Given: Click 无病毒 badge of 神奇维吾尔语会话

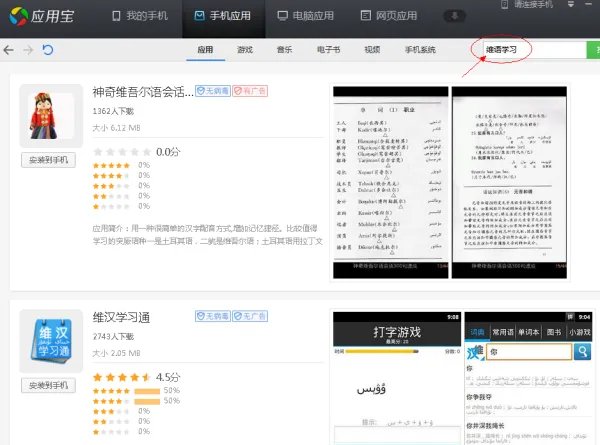Looking at the screenshot, I should click(213, 91).
